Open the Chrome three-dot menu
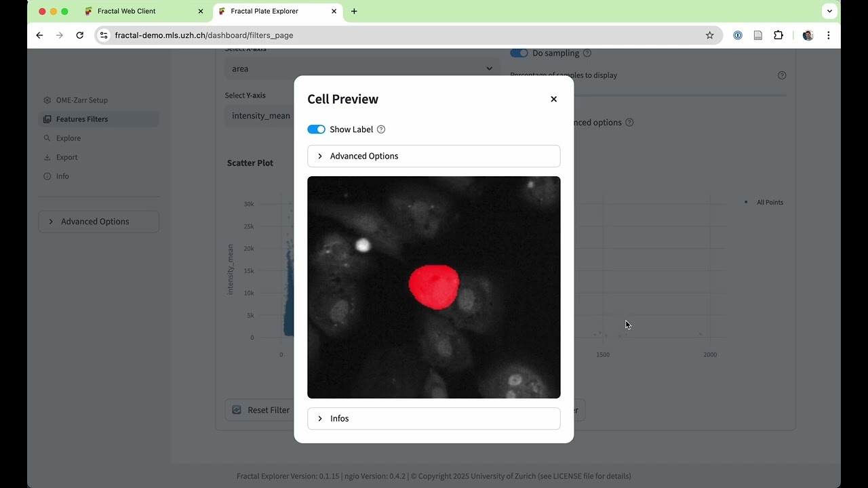The height and width of the screenshot is (488, 868). pyautogui.click(x=828, y=35)
